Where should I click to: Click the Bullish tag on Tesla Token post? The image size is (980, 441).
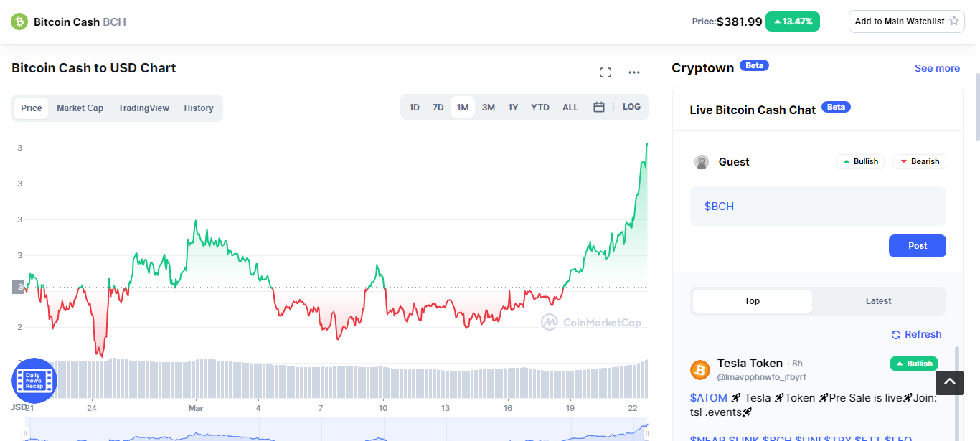(914, 364)
